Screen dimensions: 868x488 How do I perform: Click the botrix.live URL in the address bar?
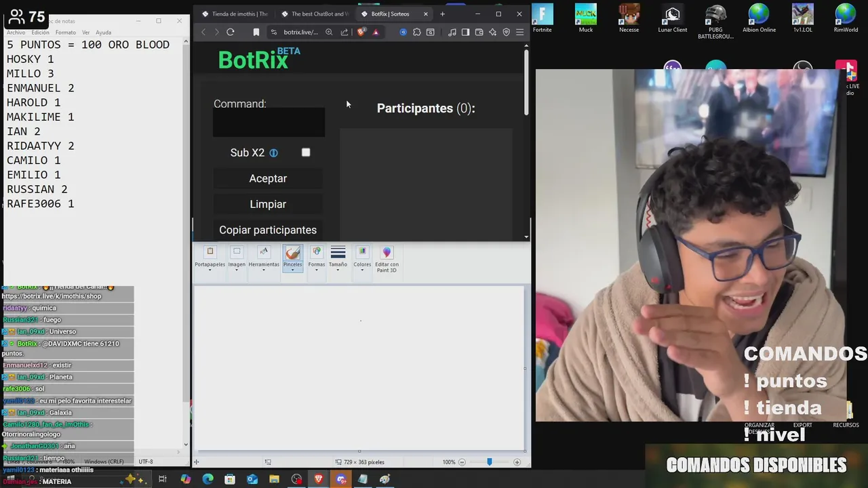pyautogui.click(x=300, y=32)
